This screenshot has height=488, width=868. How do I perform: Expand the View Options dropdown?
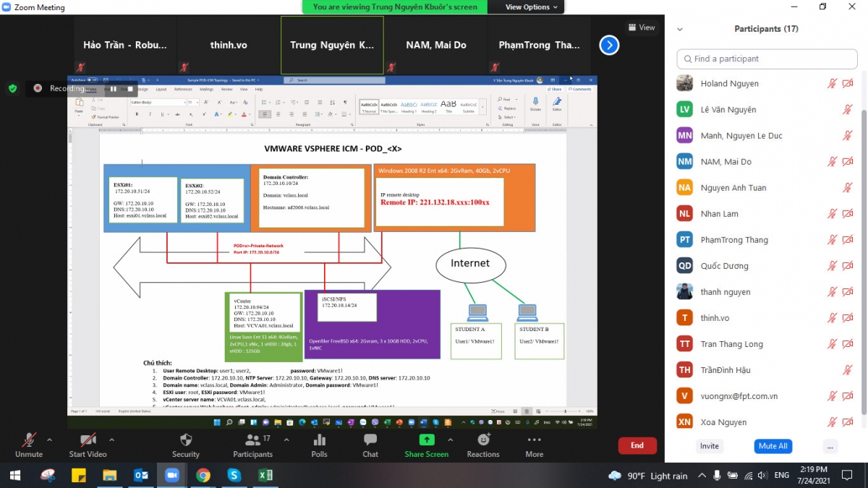[x=532, y=7]
